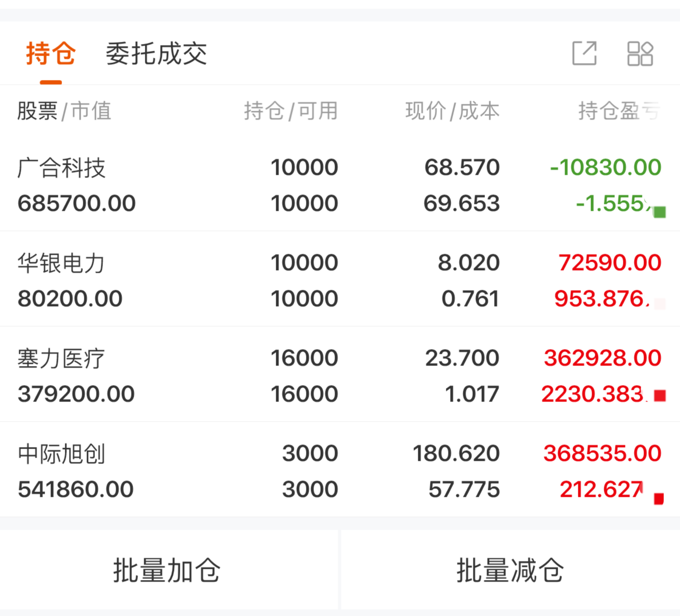Click the current price 23.700

[462, 358]
